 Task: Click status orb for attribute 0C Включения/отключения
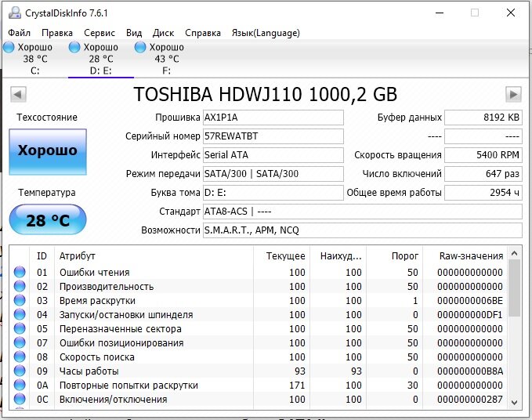20,399
